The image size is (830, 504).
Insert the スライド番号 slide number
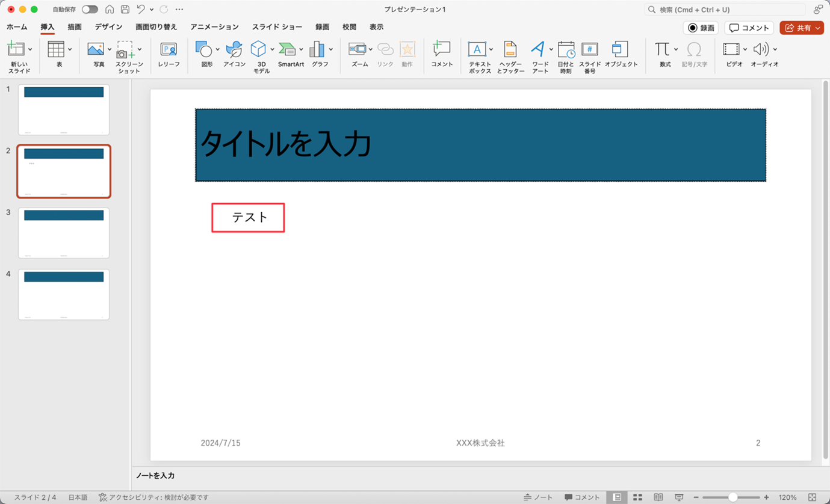click(590, 49)
